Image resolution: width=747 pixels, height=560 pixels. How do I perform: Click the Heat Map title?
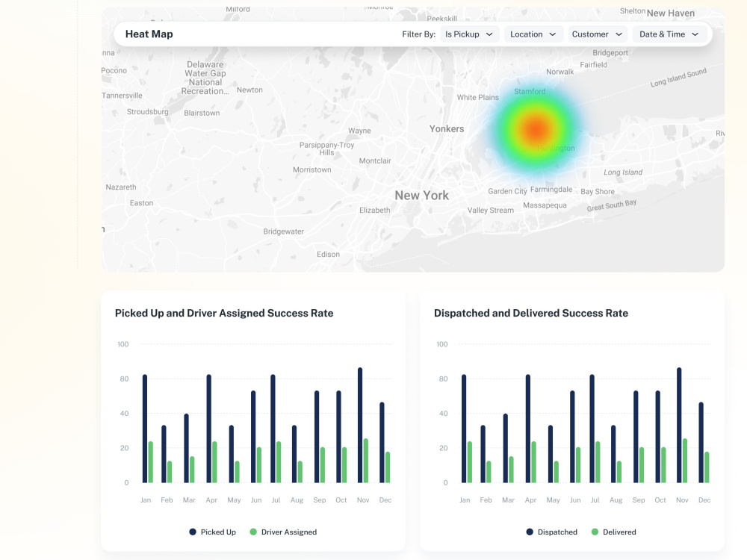click(149, 34)
